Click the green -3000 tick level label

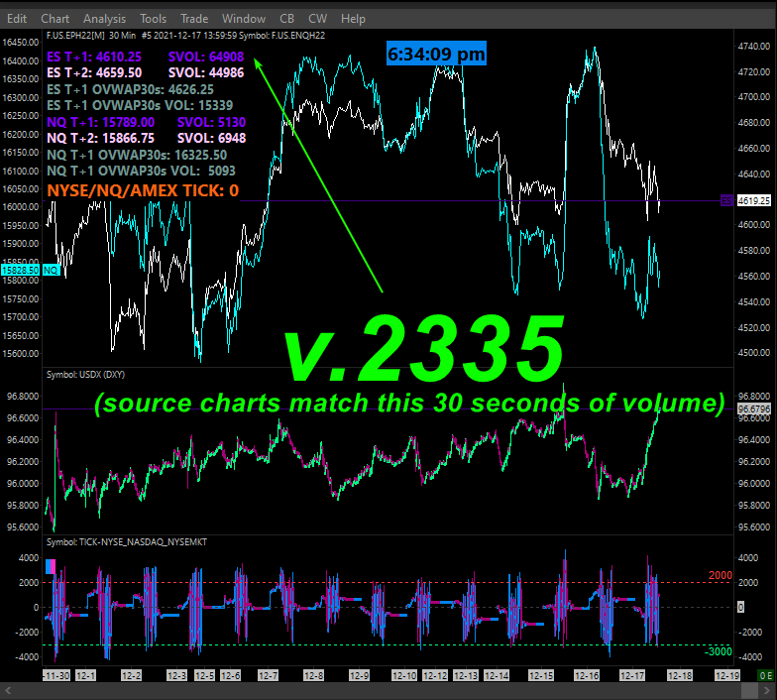tap(718, 651)
